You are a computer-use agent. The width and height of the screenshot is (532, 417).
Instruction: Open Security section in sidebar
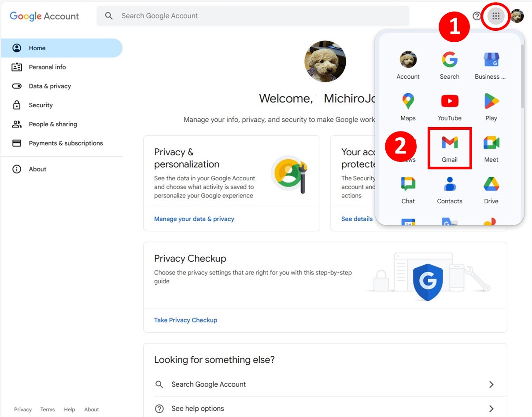62,105
